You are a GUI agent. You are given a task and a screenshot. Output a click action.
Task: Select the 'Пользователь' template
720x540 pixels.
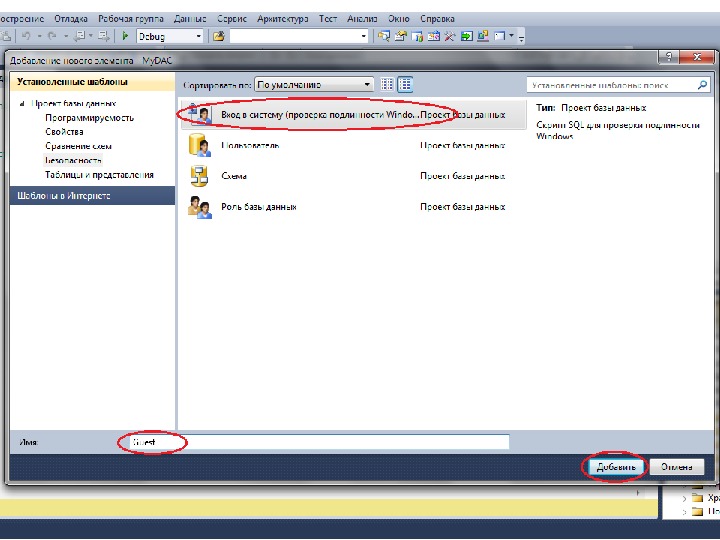point(353,146)
